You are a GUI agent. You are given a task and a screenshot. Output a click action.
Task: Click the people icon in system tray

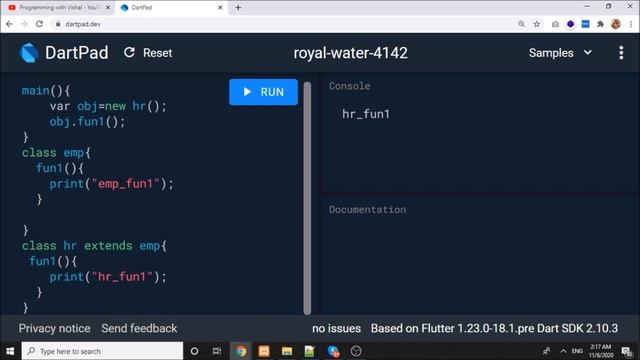(x=547, y=351)
